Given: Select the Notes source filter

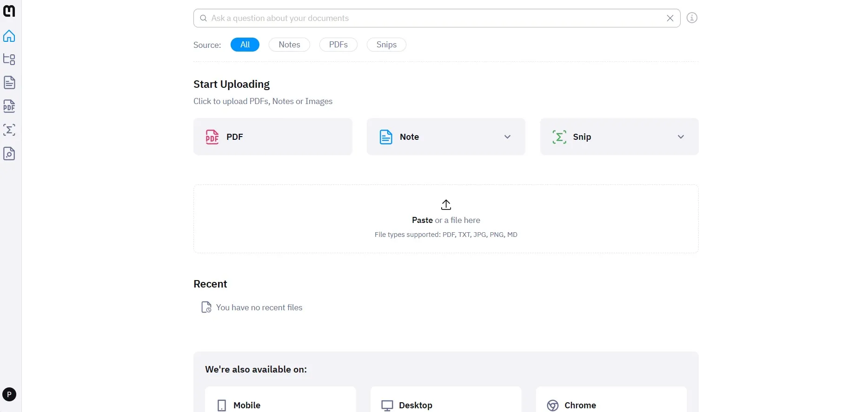Looking at the screenshot, I should pyautogui.click(x=289, y=45).
